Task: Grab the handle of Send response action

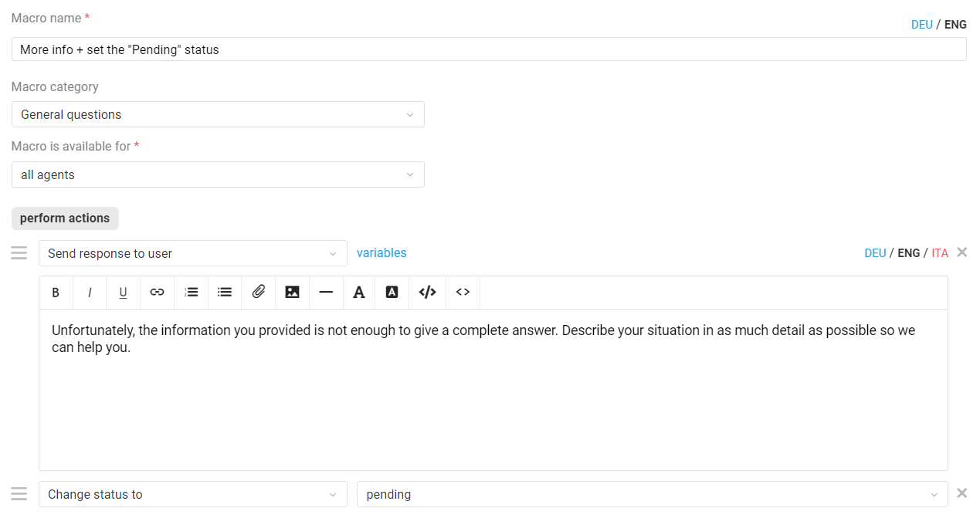Action: coord(19,253)
